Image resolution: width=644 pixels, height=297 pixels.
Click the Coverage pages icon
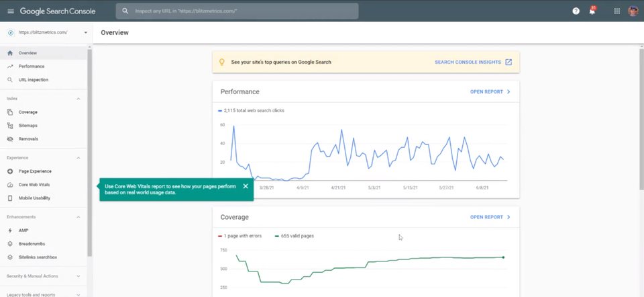(10, 112)
